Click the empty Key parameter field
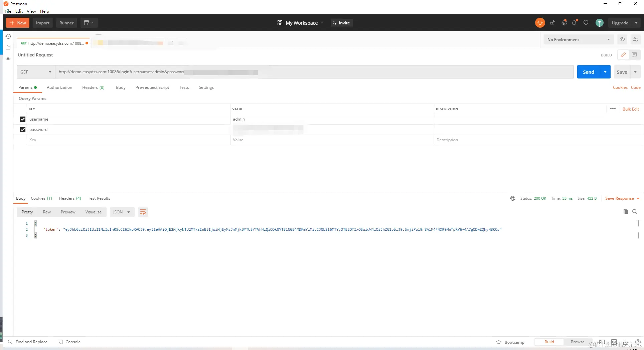This screenshot has width=644, height=350. 129,140
